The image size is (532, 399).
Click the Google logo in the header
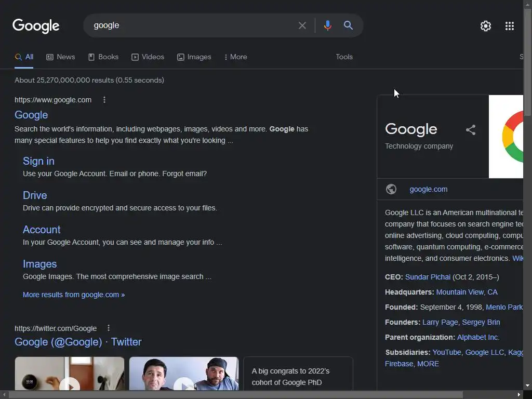pyautogui.click(x=36, y=26)
